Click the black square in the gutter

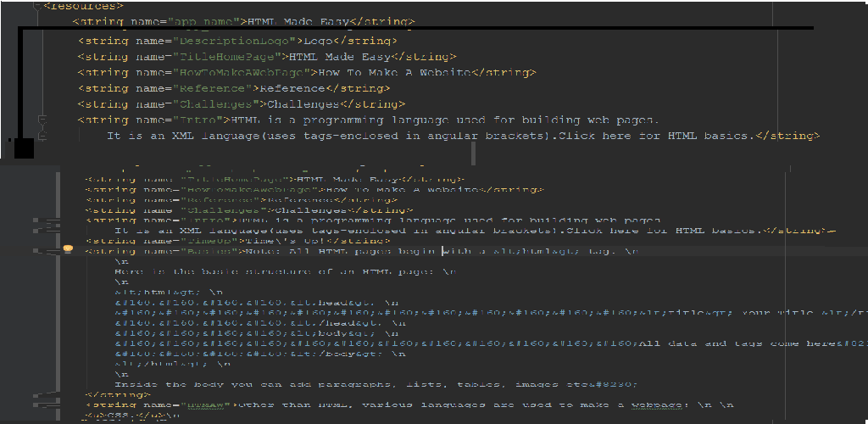pos(22,148)
